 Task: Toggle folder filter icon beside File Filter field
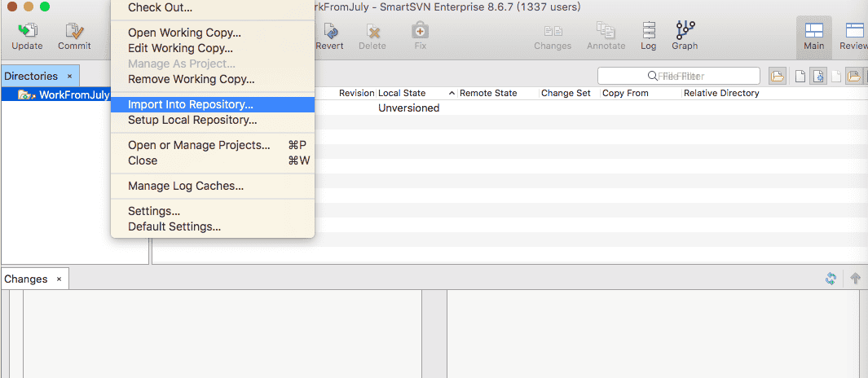point(778,76)
